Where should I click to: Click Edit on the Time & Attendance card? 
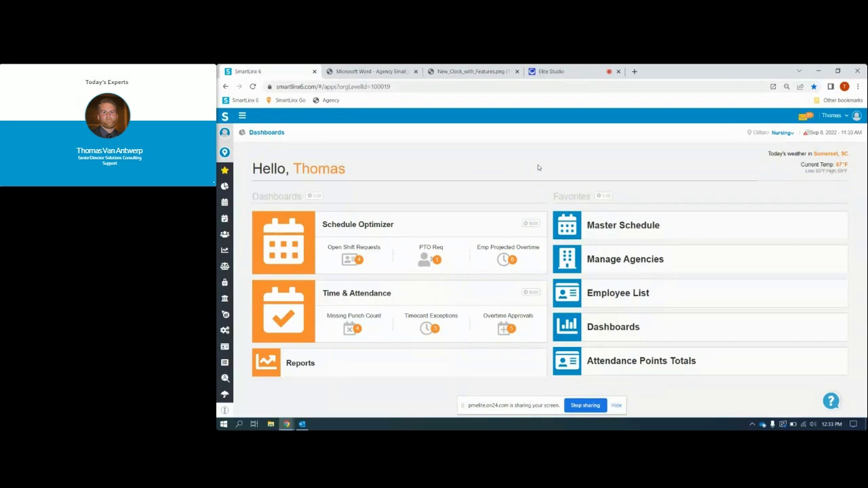[530, 292]
